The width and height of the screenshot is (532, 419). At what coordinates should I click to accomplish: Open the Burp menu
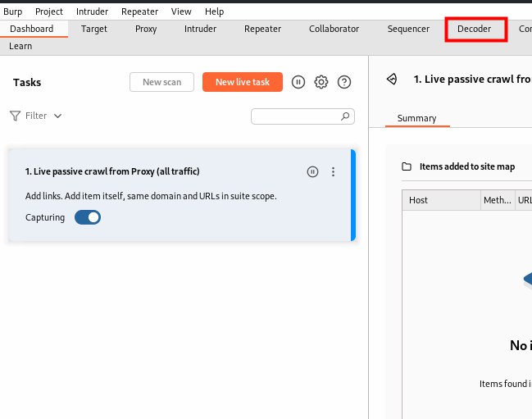click(x=13, y=11)
